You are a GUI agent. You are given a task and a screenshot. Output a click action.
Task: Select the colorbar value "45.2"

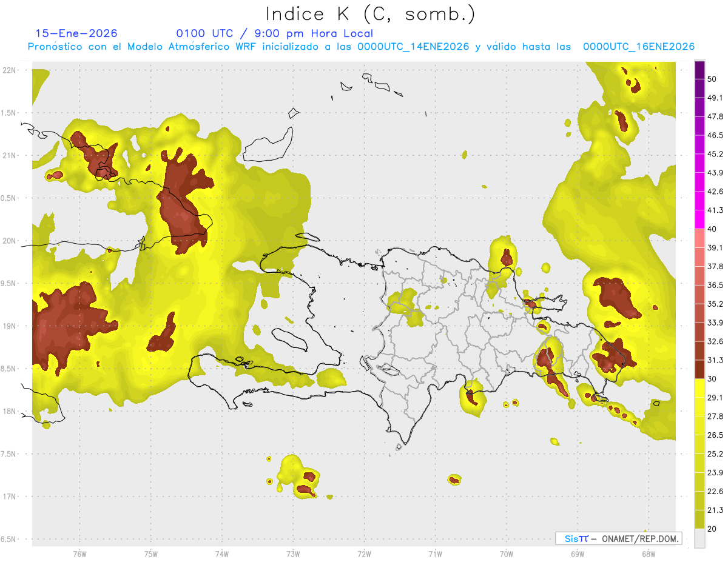715,154
